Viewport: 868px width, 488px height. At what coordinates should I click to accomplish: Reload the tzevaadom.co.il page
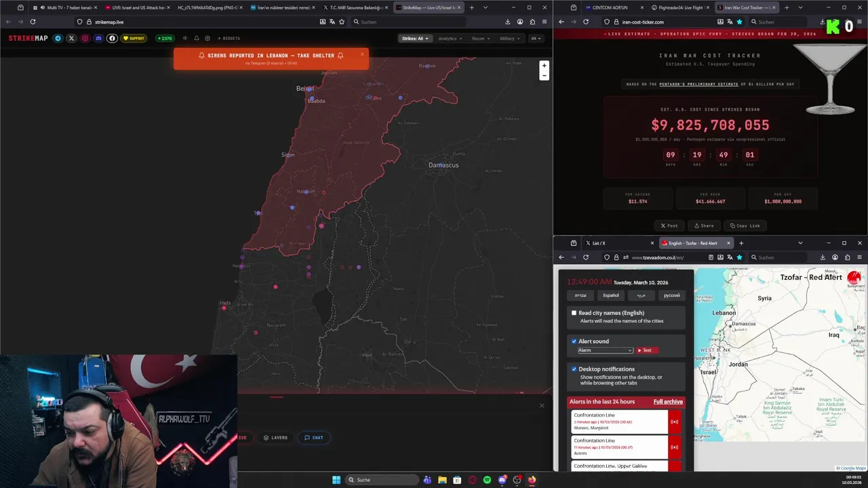pyautogui.click(x=586, y=258)
